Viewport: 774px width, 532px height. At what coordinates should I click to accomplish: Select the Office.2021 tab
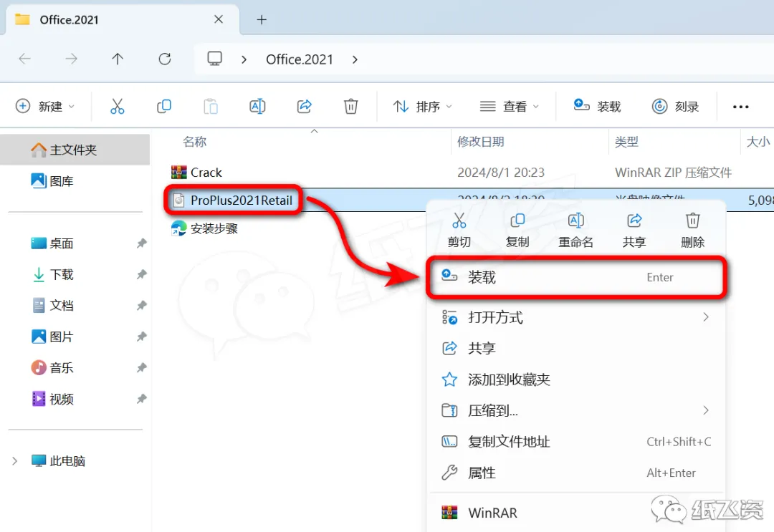(122, 20)
